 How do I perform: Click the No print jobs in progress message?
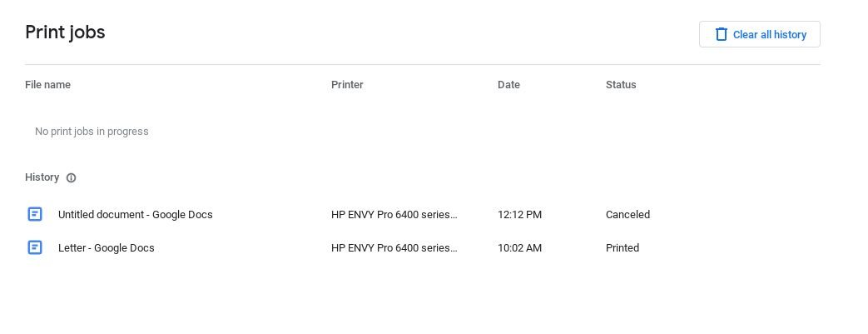point(92,132)
